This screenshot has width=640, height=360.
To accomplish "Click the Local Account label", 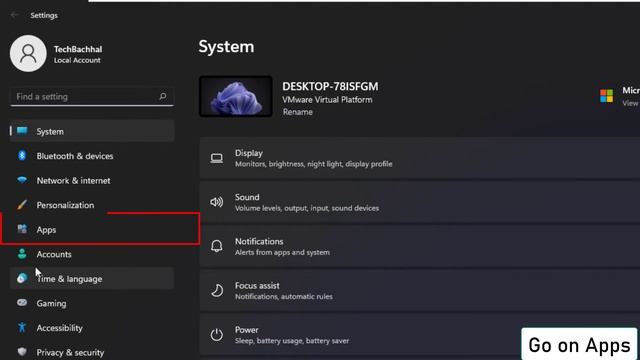I will pos(77,60).
